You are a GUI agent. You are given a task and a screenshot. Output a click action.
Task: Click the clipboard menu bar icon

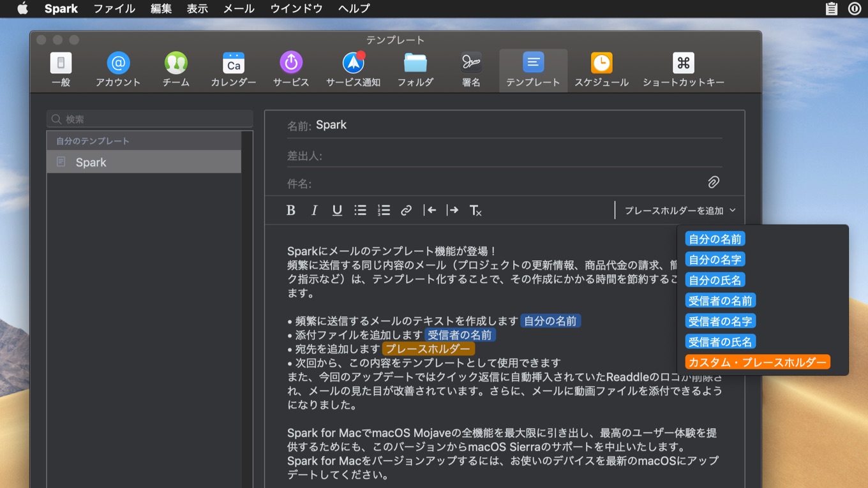pyautogui.click(x=831, y=8)
